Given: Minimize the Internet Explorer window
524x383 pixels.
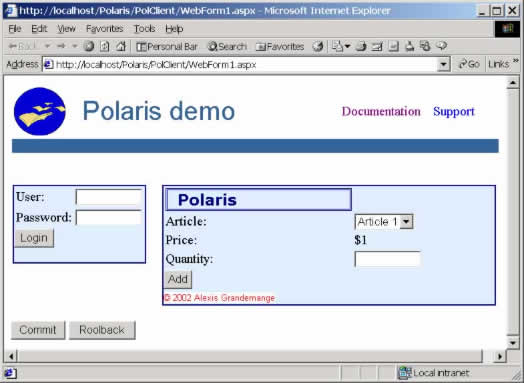Looking at the screenshot, I should [x=482, y=11].
